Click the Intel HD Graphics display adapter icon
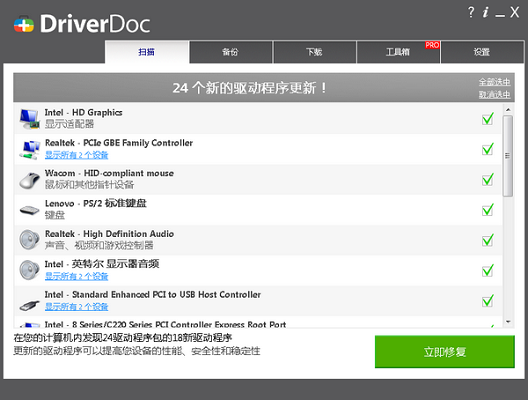This screenshot has width=528, height=400. pos(30,119)
